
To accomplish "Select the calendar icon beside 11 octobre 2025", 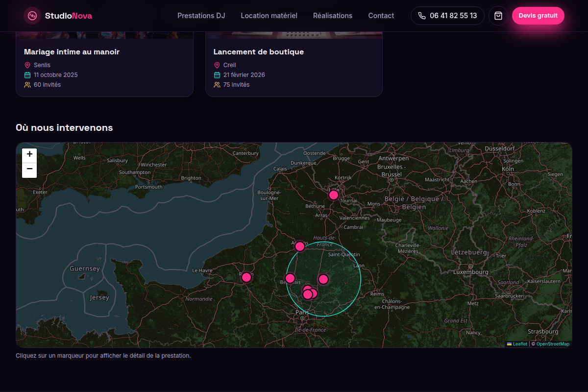I will [27, 75].
